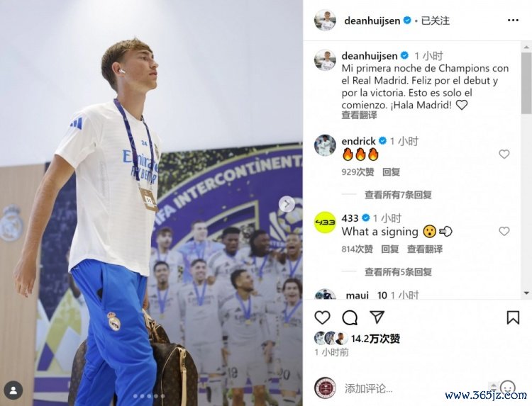Image resolution: width=532 pixels, height=406 pixels.
Task: Open emoji picker in comment box
Action: point(508,388)
